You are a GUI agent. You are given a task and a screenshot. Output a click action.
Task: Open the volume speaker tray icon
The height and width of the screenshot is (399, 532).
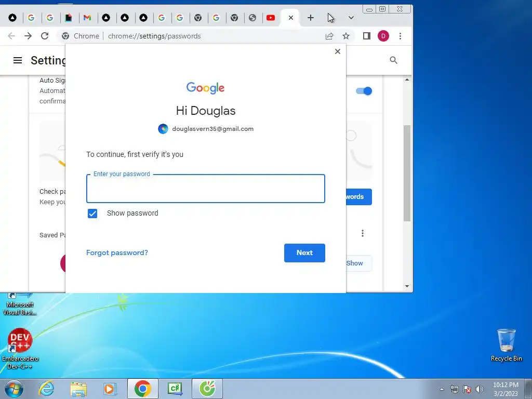click(x=479, y=389)
